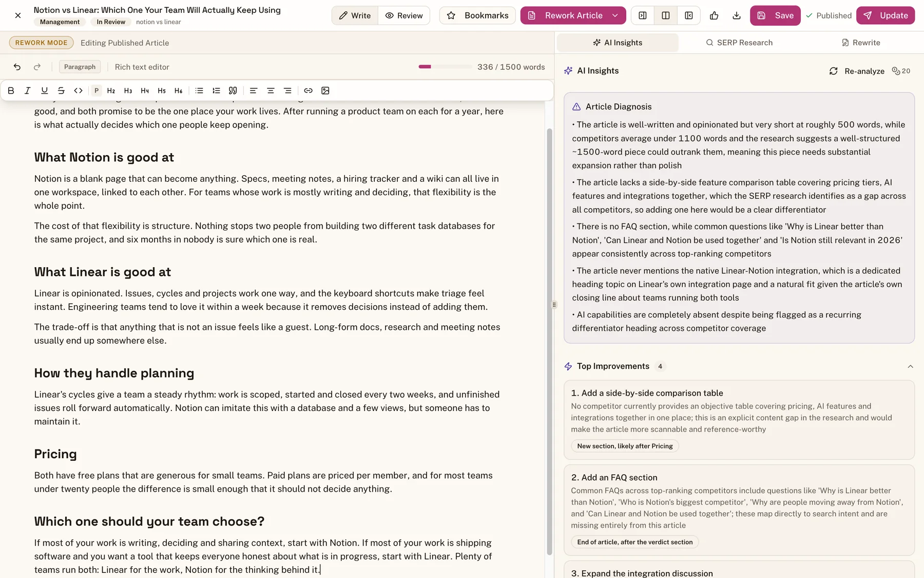The height and width of the screenshot is (578, 924).
Task: Redo the last edit
Action: click(37, 67)
